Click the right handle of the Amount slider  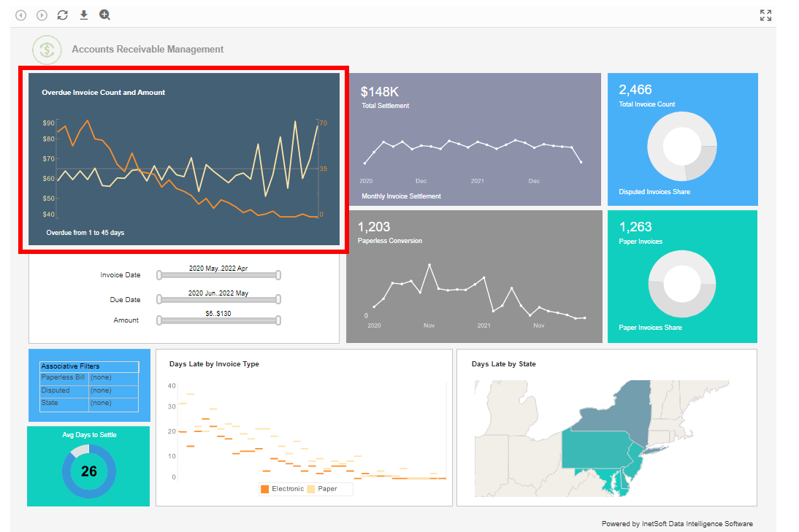278,320
